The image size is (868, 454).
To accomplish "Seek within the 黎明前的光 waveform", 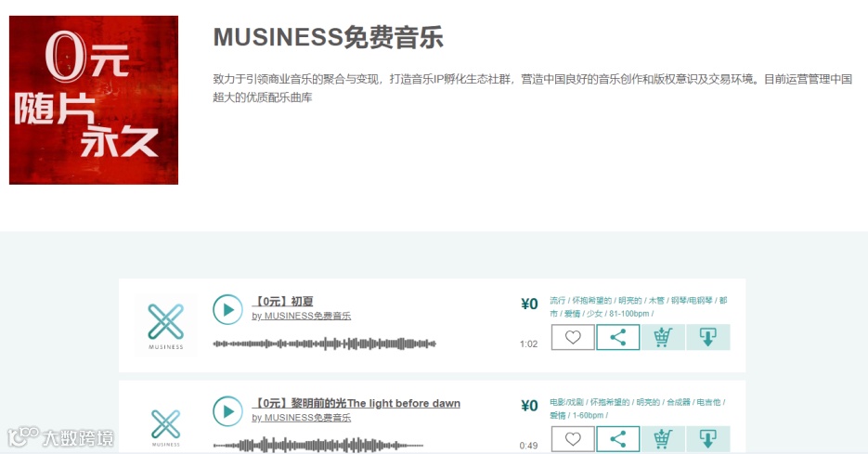I will point(318,445).
